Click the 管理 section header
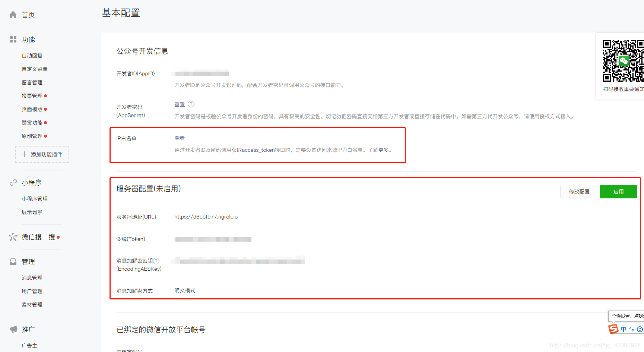Screen dimensions: 644x352 tap(28, 262)
